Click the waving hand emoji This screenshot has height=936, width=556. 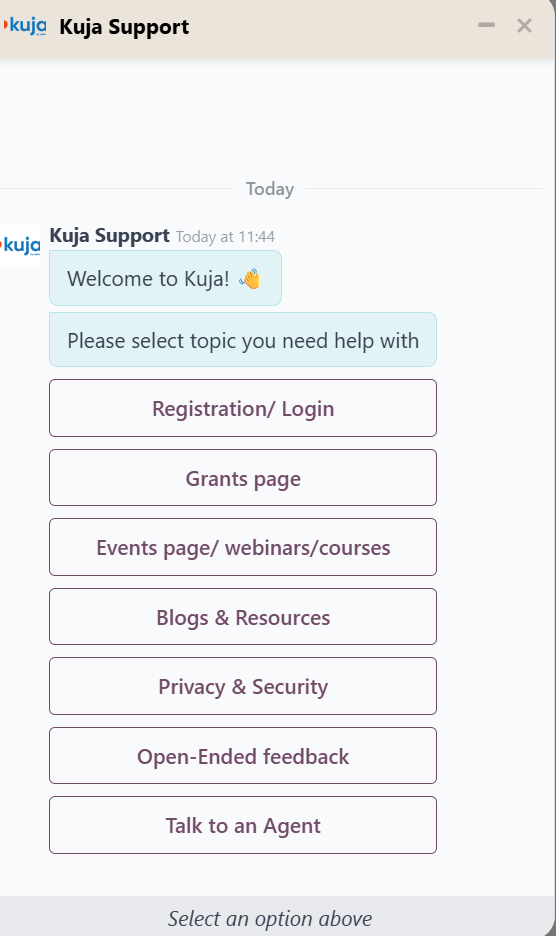[x=250, y=279]
